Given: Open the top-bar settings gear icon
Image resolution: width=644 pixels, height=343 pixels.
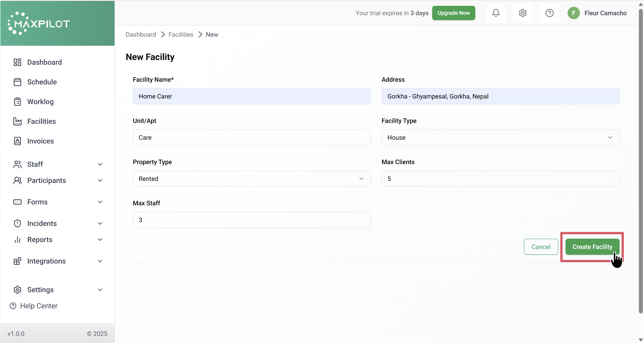Looking at the screenshot, I should [523, 13].
